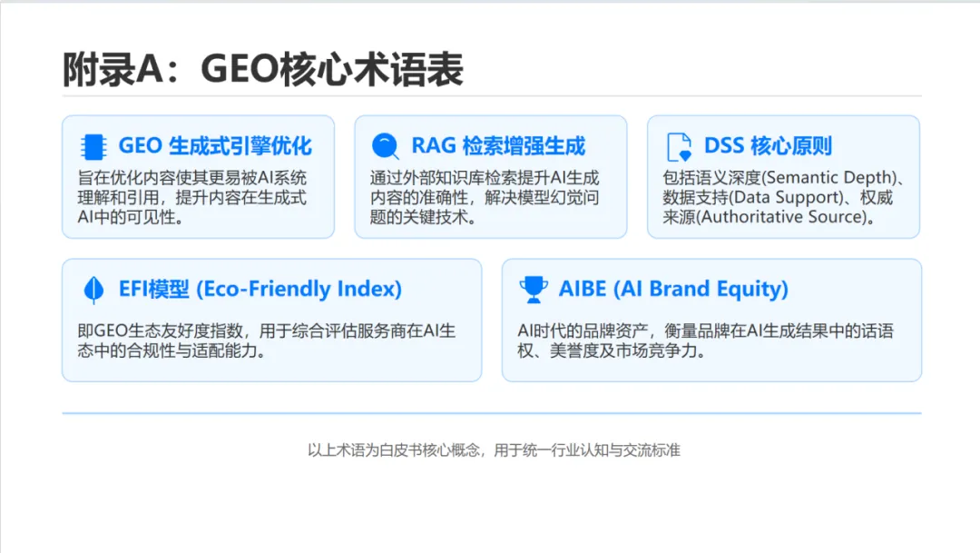Click the document icon beside DSS 核心原则

678,146
